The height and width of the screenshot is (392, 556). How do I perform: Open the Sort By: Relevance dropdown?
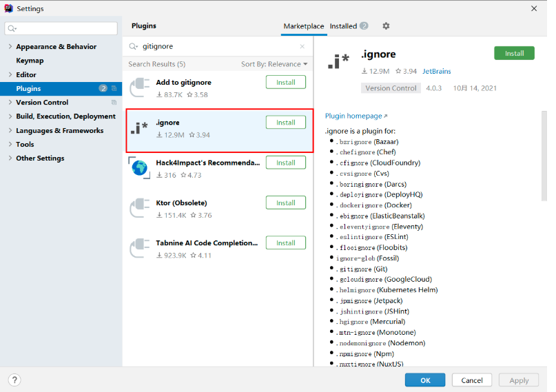tap(274, 64)
